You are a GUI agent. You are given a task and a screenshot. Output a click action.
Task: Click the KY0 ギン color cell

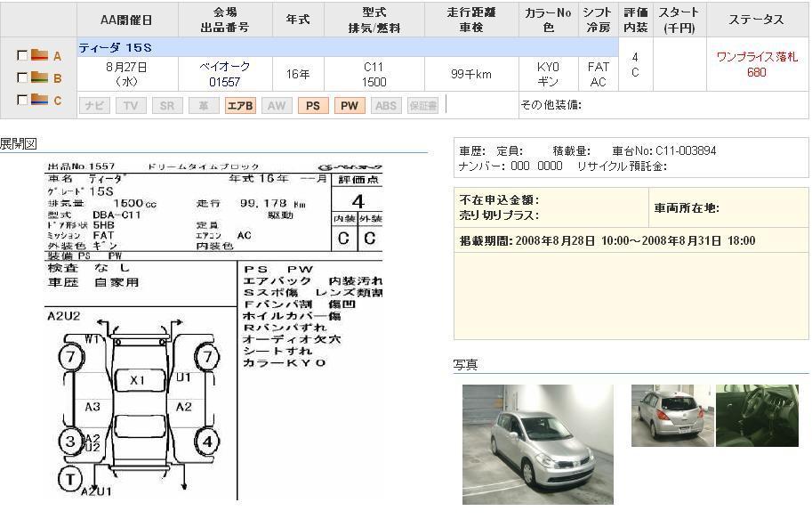[548, 74]
